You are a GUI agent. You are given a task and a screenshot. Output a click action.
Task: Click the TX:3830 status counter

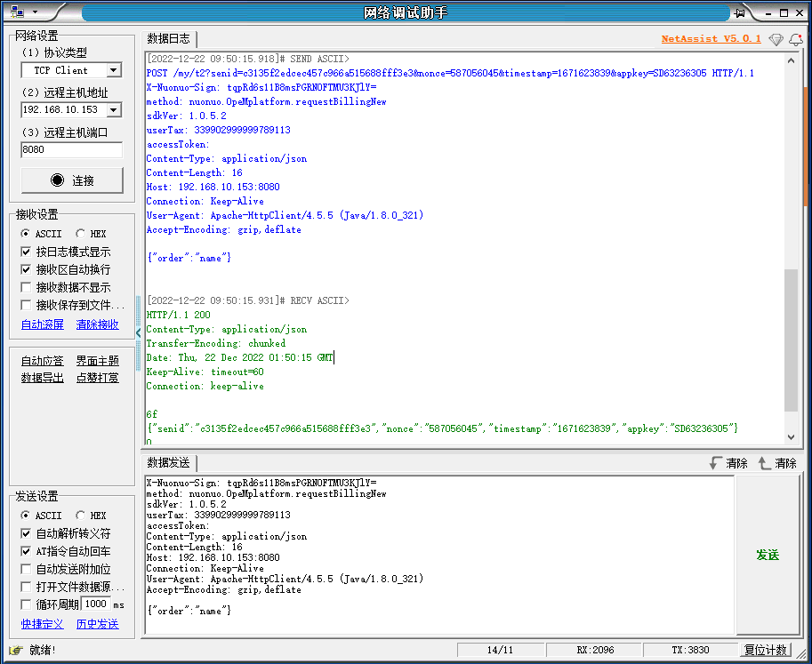click(690, 650)
